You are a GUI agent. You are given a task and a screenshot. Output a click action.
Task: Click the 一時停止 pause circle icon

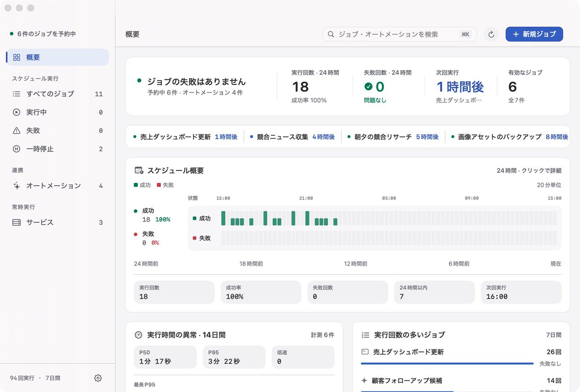(x=16, y=149)
